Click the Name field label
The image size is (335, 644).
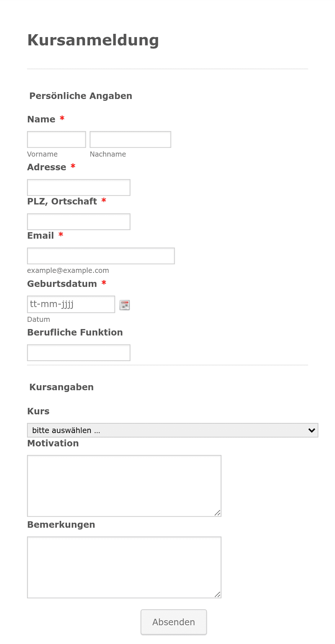41,119
